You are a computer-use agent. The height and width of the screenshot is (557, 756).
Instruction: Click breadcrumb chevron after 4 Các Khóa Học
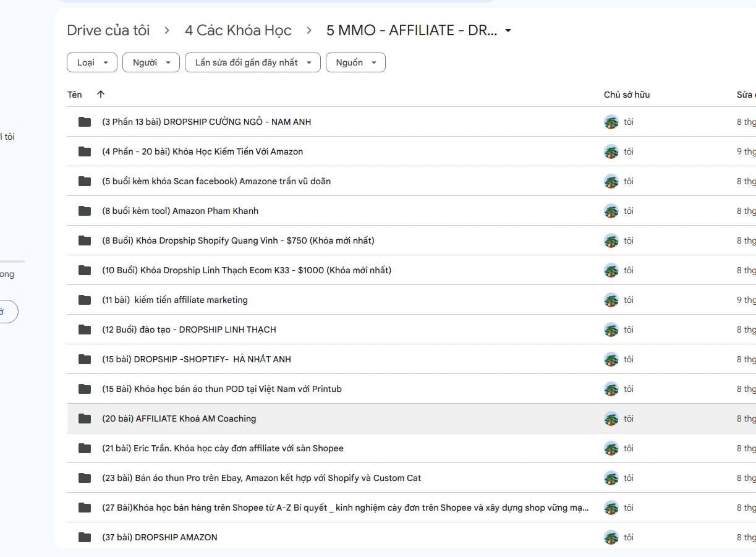click(309, 30)
